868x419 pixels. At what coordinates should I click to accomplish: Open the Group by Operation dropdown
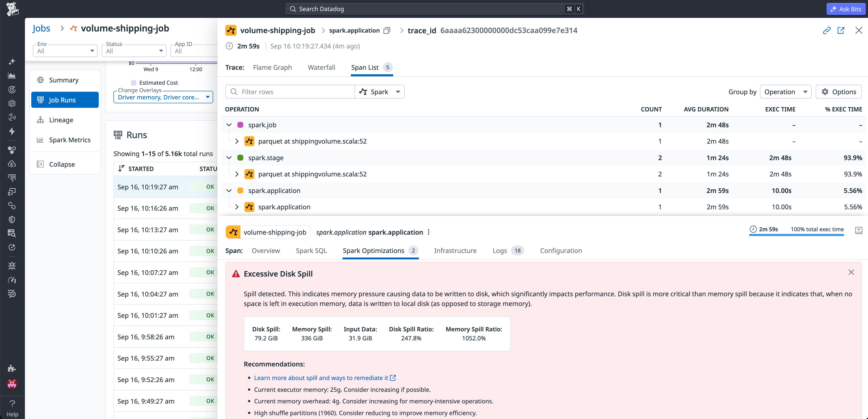(786, 92)
